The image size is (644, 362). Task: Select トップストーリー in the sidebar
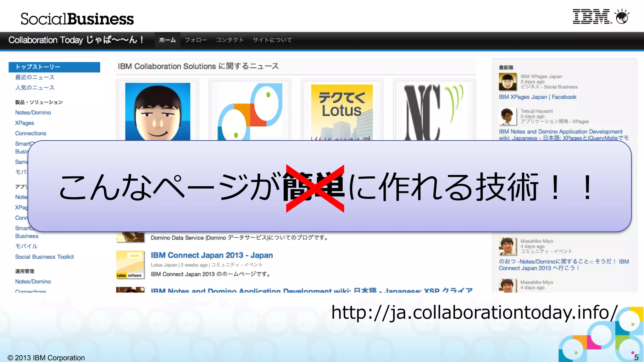tap(54, 67)
